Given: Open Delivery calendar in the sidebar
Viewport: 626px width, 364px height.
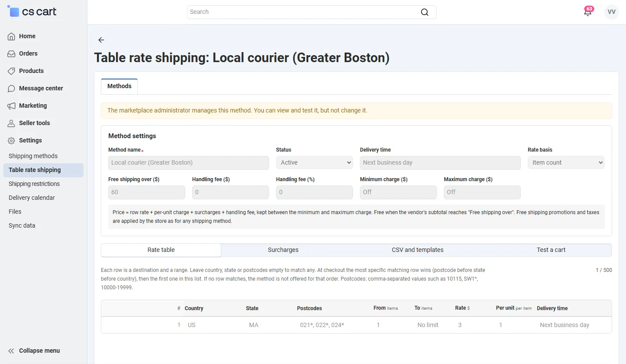Looking at the screenshot, I should click(x=43, y=198).
